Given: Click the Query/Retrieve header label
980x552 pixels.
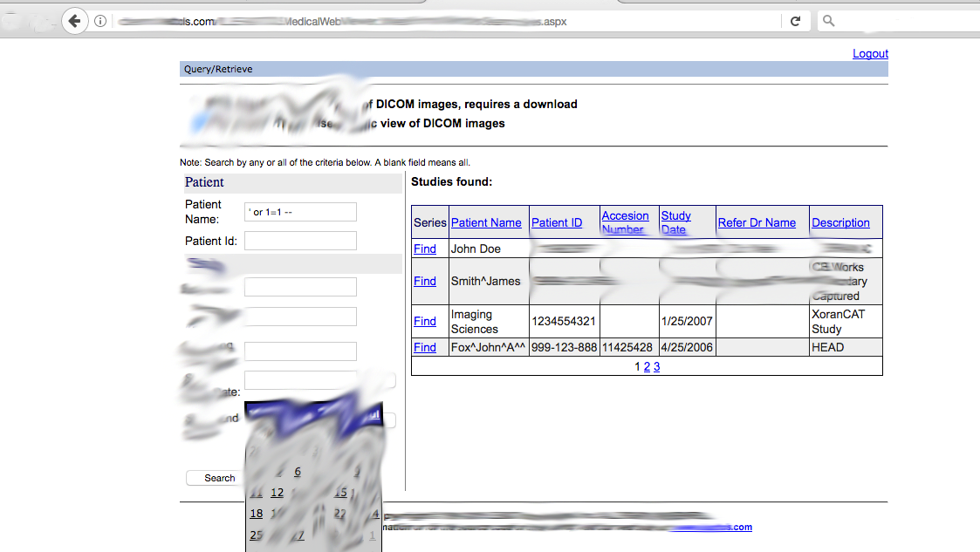Looking at the screenshot, I should [x=218, y=69].
